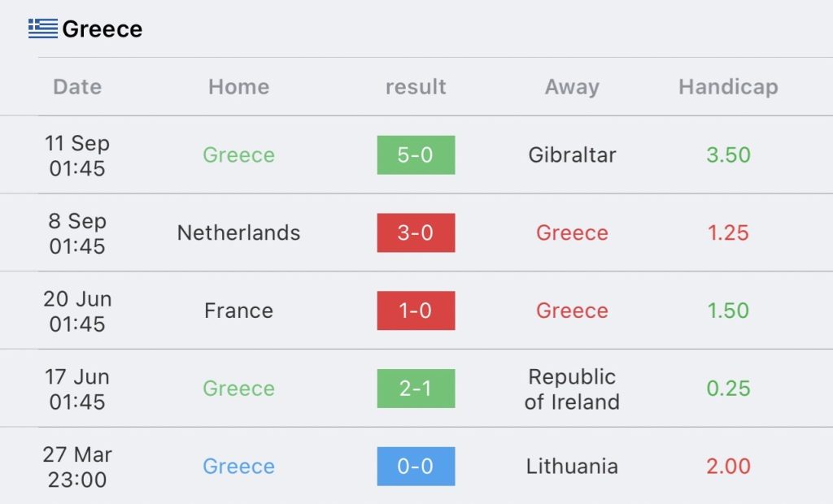Click the Gibraltar away team name
The width and height of the screenshot is (833, 504).
click(572, 155)
